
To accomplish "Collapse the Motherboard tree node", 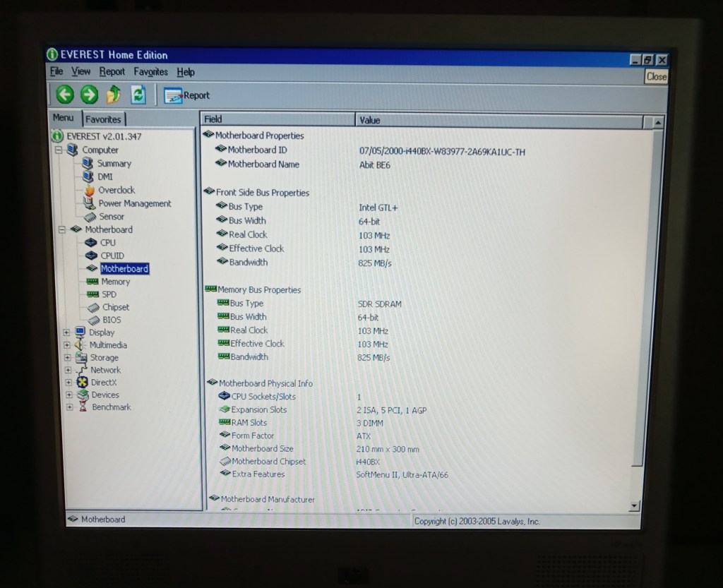I will click(x=62, y=229).
